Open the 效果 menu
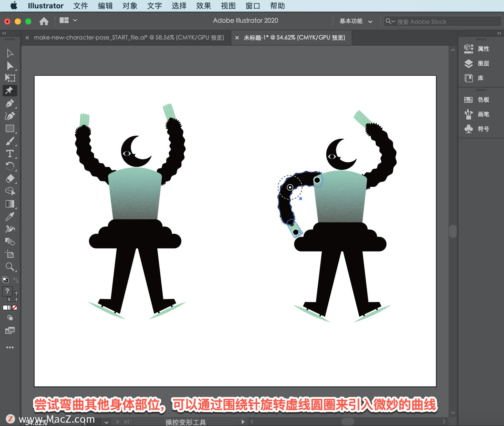Viewport: 504px width, 426px height. [204, 6]
